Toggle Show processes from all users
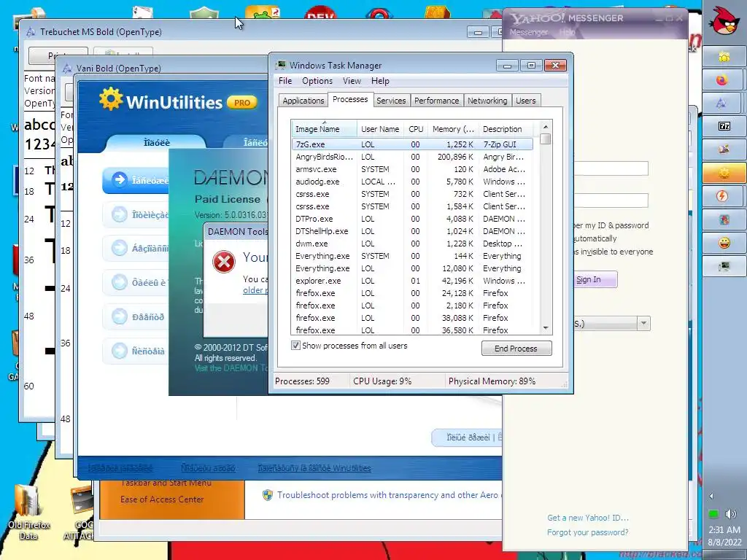Image resolution: width=747 pixels, height=560 pixels. [x=296, y=345]
